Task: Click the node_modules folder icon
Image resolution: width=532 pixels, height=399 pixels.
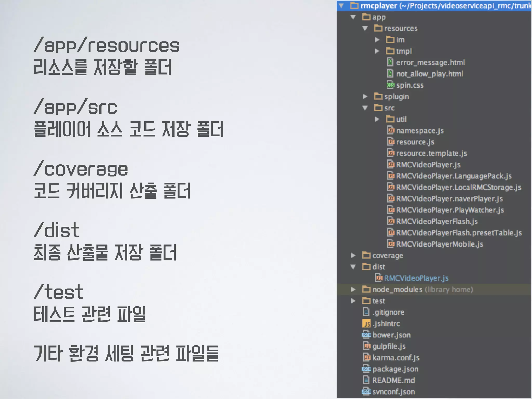Action: [x=366, y=289]
